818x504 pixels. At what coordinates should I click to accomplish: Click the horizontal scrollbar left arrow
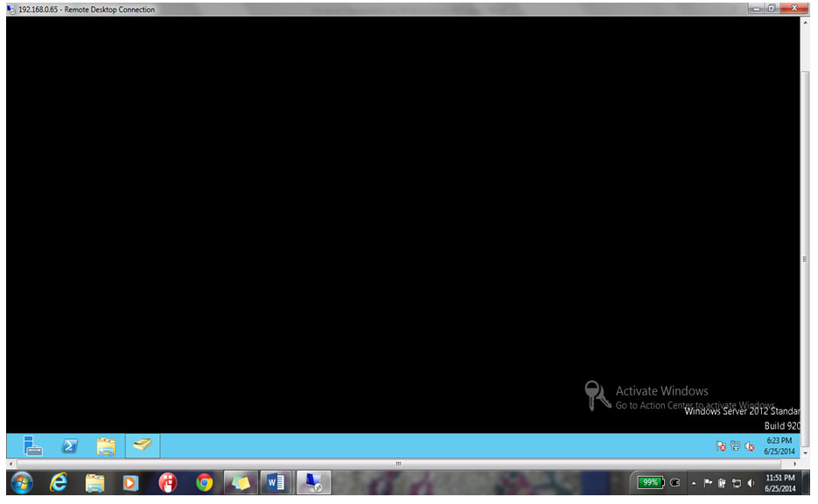click(10, 463)
